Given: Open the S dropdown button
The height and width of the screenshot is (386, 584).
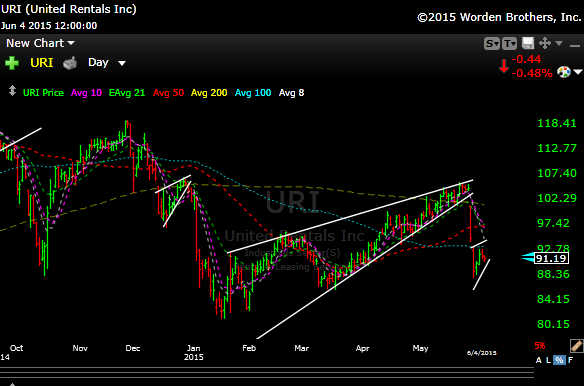Looking at the screenshot, I should (492, 44).
